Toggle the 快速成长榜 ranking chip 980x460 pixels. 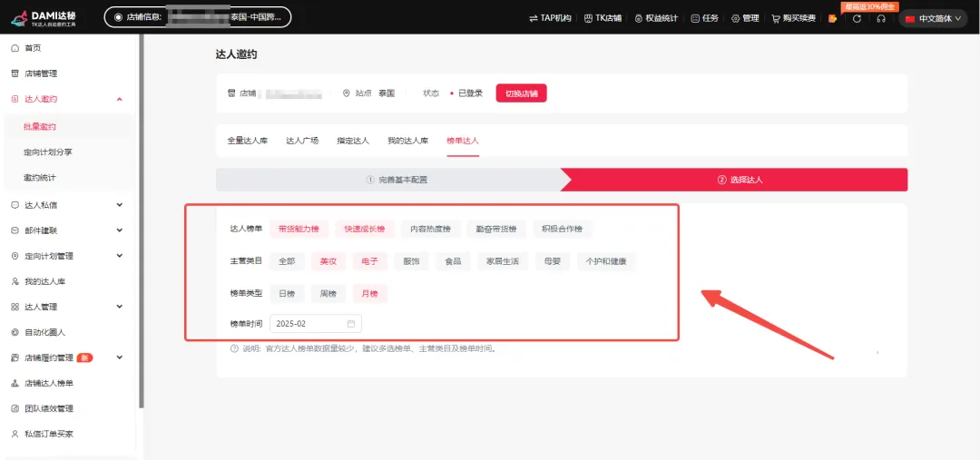(x=365, y=229)
